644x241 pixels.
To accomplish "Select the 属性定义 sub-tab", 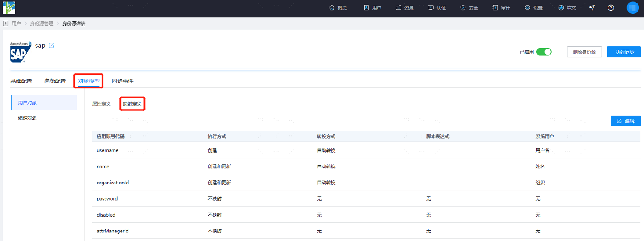I will [101, 104].
